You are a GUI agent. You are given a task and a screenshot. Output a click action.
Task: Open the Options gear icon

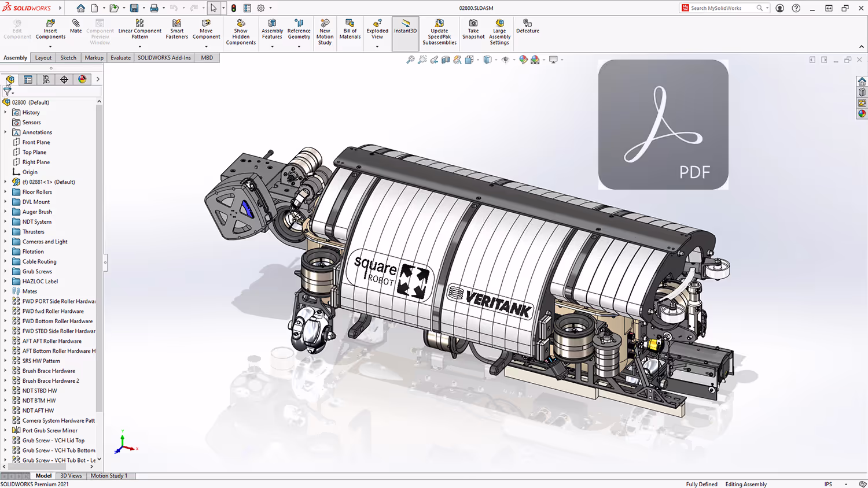(261, 8)
